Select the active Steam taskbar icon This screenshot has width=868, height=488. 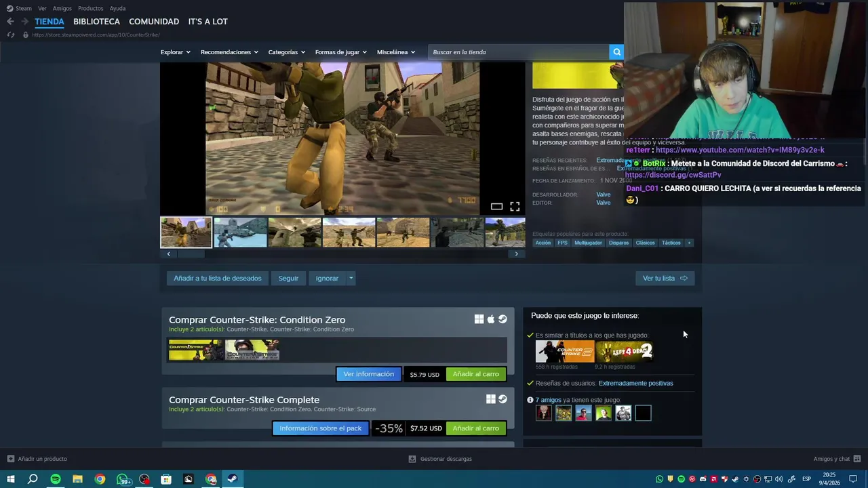tap(232, 479)
